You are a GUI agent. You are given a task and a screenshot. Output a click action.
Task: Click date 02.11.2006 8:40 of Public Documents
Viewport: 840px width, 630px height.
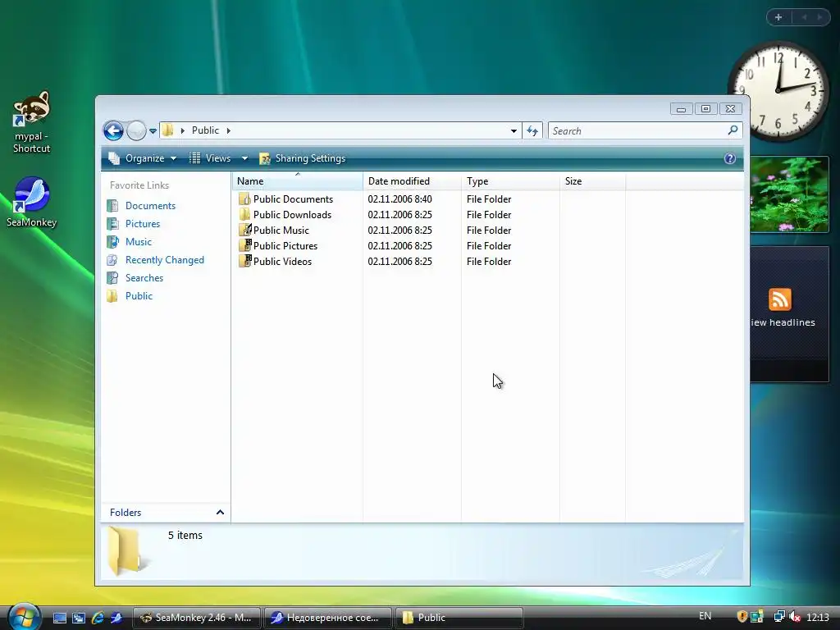tap(399, 199)
